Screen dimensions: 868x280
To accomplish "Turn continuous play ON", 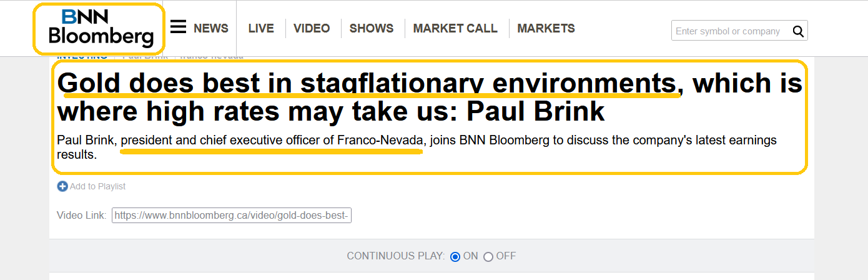I will [x=455, y=256].
